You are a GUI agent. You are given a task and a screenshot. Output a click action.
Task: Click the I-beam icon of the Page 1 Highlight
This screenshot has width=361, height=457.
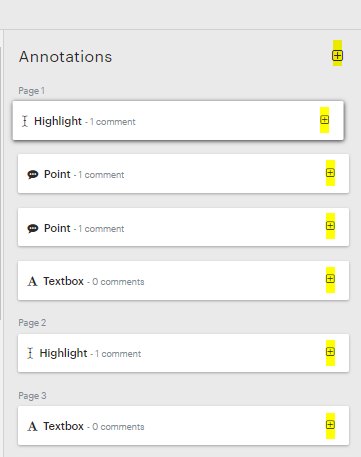pyautogui.click(x=25, y=121)
